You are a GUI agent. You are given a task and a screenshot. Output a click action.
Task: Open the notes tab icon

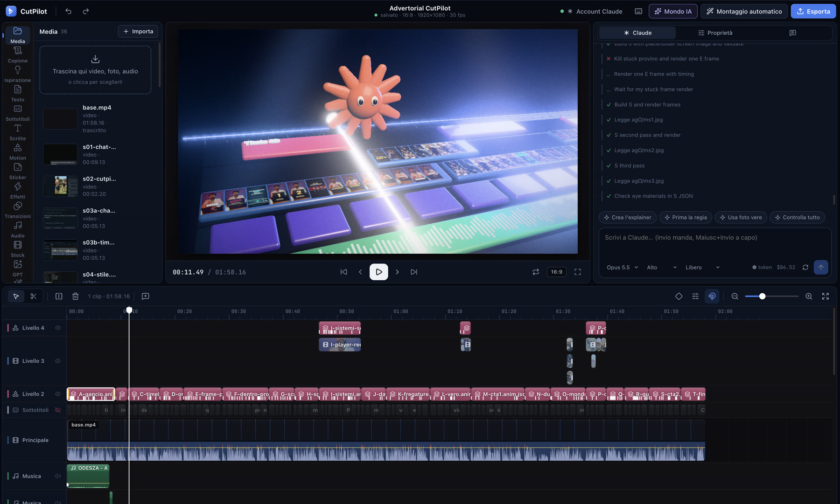pos(792,33)
